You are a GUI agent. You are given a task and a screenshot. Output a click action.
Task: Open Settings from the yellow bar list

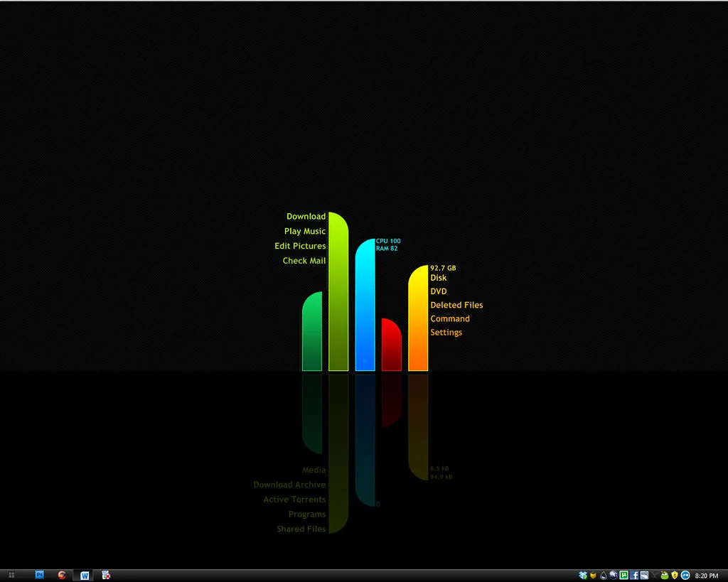(x=446, y=333)
